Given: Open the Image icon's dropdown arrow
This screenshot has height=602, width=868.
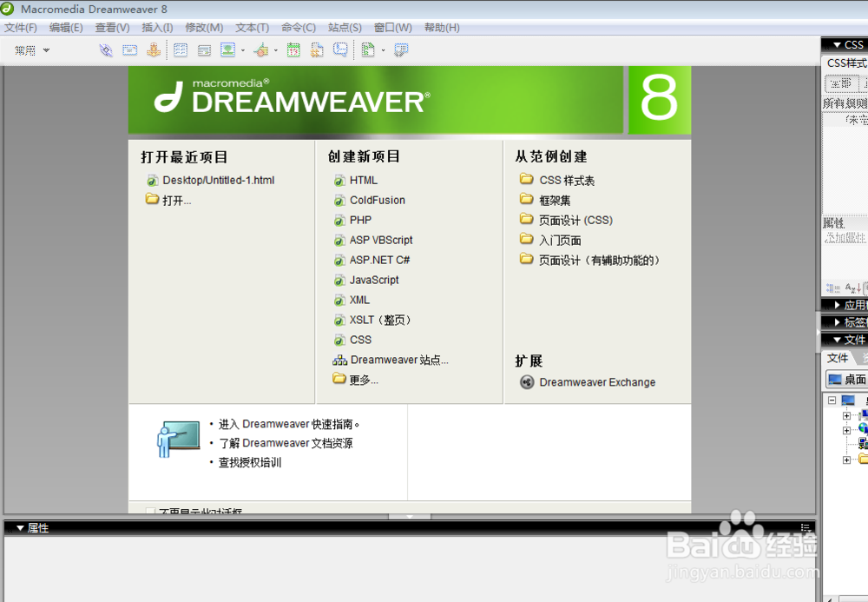Looking at the screenshot, I should click(x=243, y=50).
